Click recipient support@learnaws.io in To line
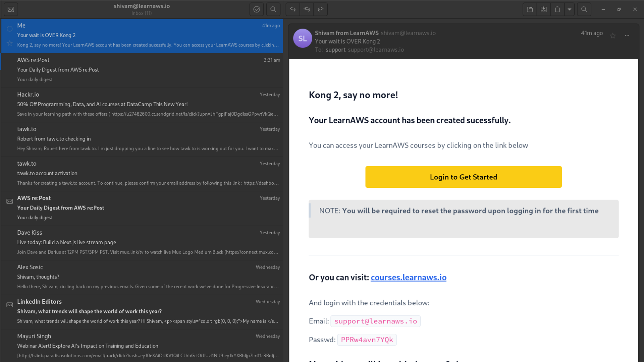Screen dimensions: 644x362 (x=376, y=50)
